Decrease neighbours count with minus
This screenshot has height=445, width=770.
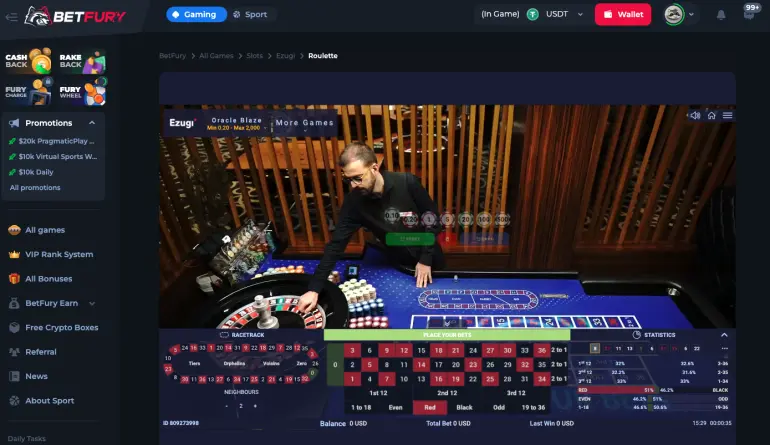[226, 406]
